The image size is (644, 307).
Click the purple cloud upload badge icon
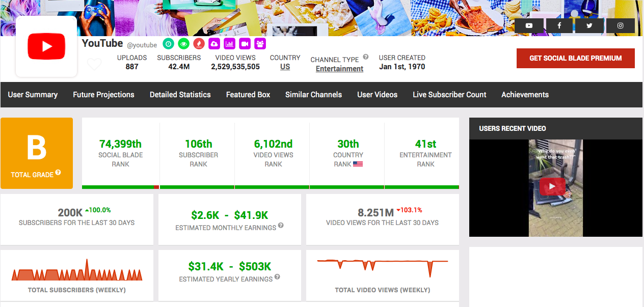coord(214,44)
